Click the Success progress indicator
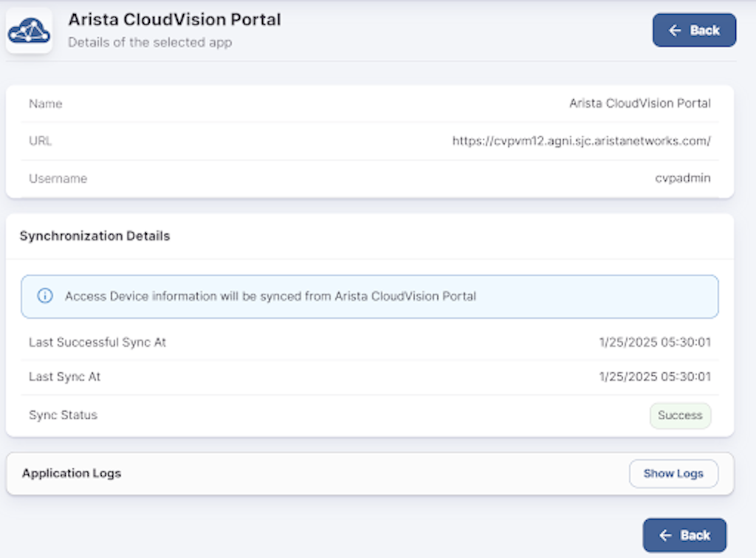This screenshot has height=558, width=756. pos(680,415)
